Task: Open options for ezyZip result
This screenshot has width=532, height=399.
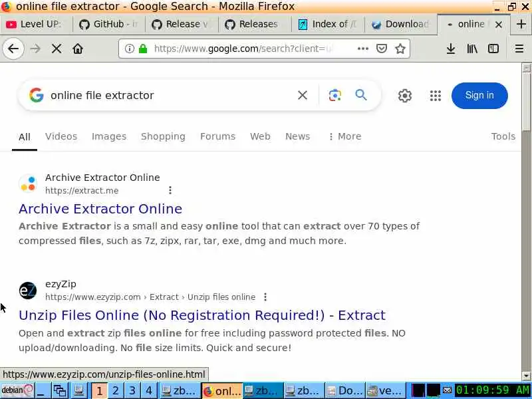Action: click(x=265, y=297)
